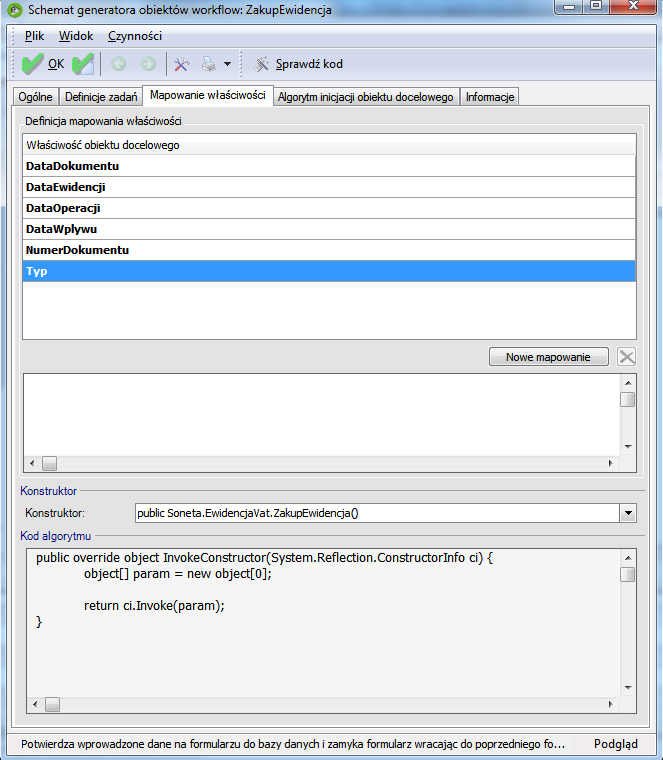
Task: Click inside the empty mapping text area
Action: 322,415
